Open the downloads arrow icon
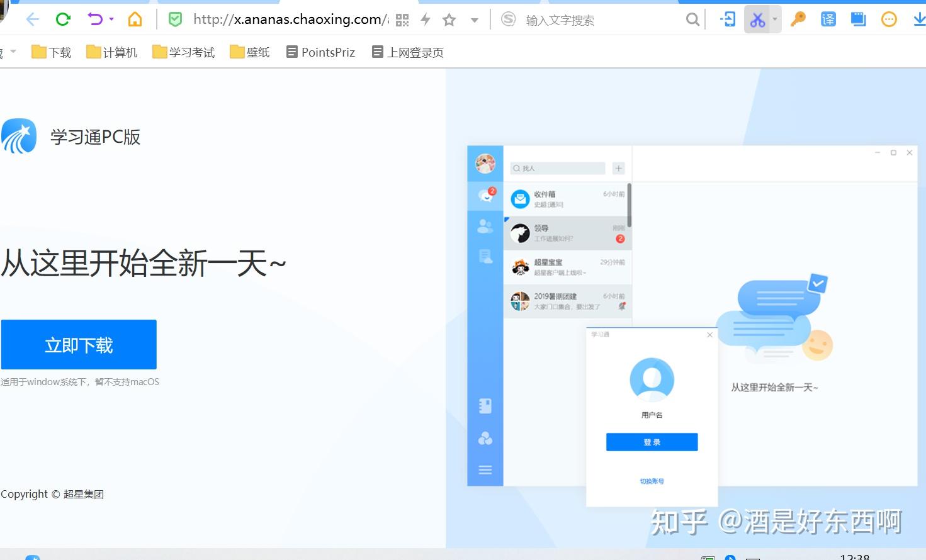926x560 pixels. 919,20
